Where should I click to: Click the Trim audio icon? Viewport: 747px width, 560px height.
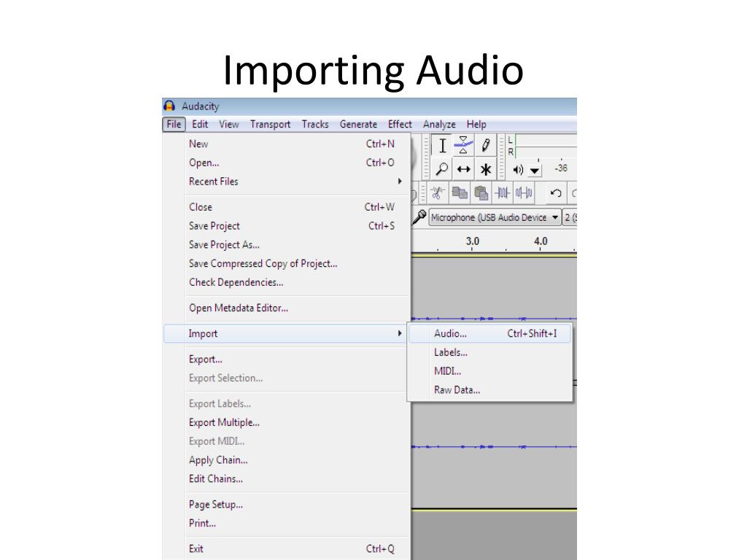point(503,192)
